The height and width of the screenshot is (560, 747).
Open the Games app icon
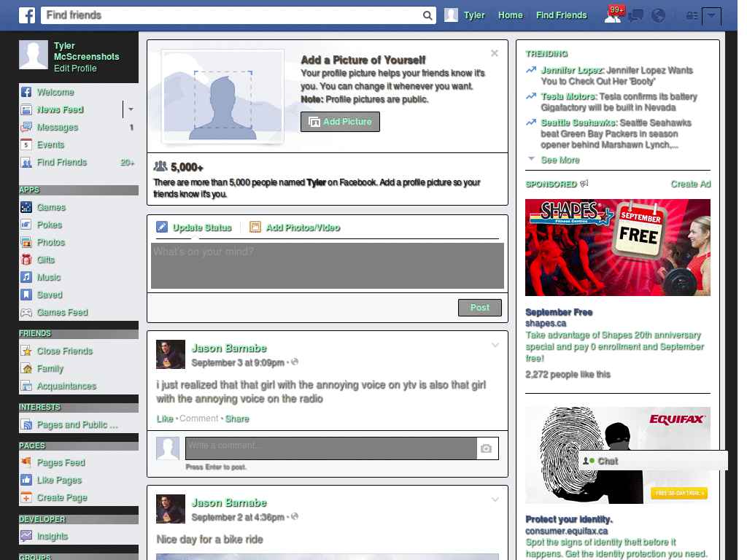pyautogui.click(x=26, y=207)
